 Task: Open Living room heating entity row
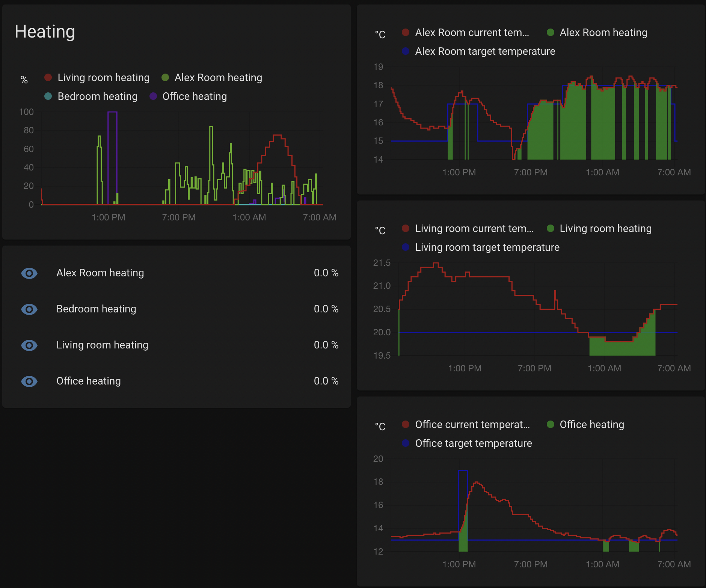pos(102,345)
